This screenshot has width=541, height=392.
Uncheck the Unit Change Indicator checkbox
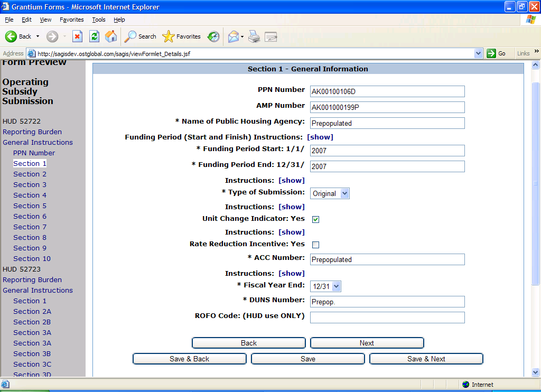coord(316,219)
